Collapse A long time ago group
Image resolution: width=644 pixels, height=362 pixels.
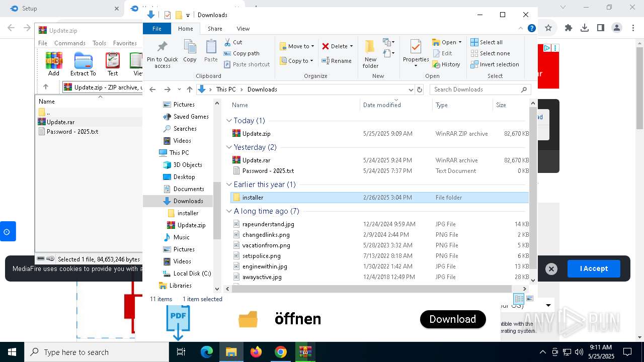click(x=229, y=211)
